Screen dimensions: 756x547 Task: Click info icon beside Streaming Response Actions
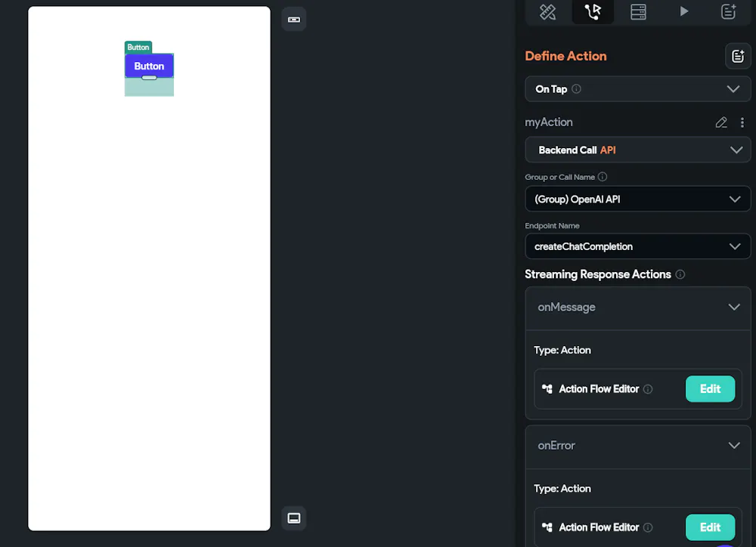point(680,274)
